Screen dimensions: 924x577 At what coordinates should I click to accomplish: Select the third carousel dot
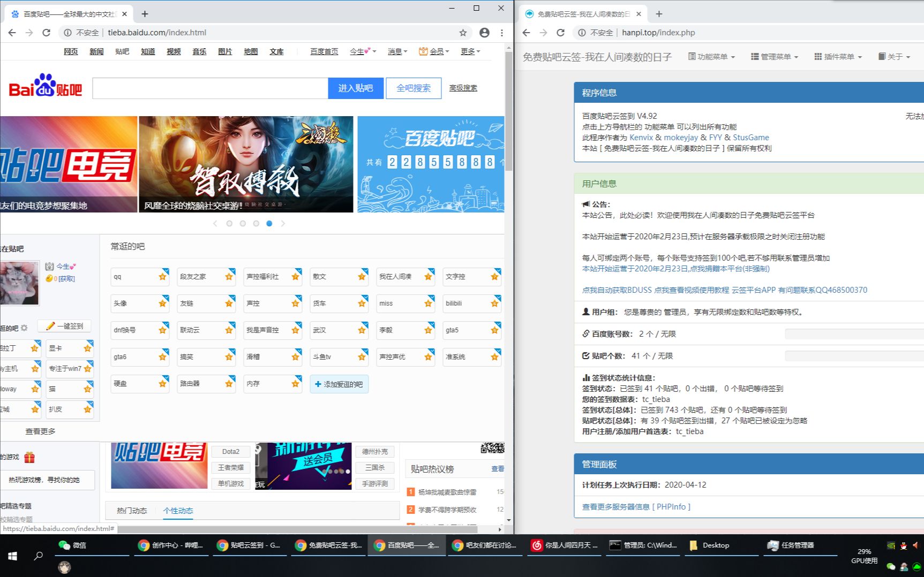coord(256,224)
